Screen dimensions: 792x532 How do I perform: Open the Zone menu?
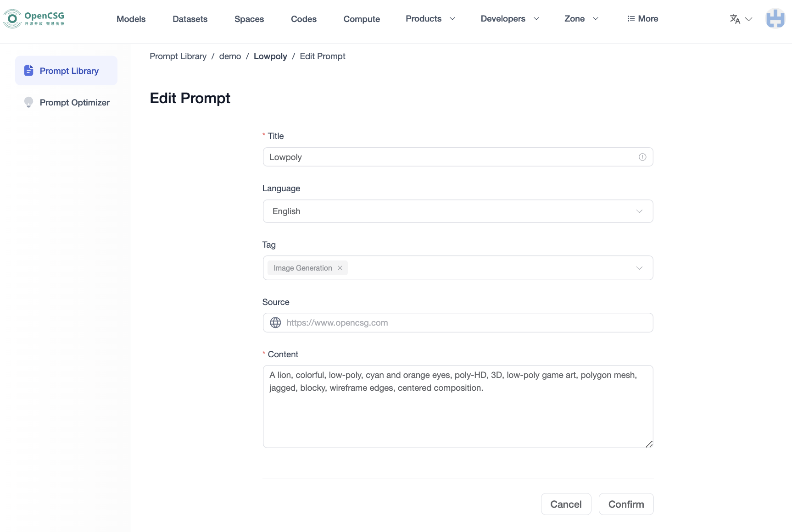click(x=581, y=19)
